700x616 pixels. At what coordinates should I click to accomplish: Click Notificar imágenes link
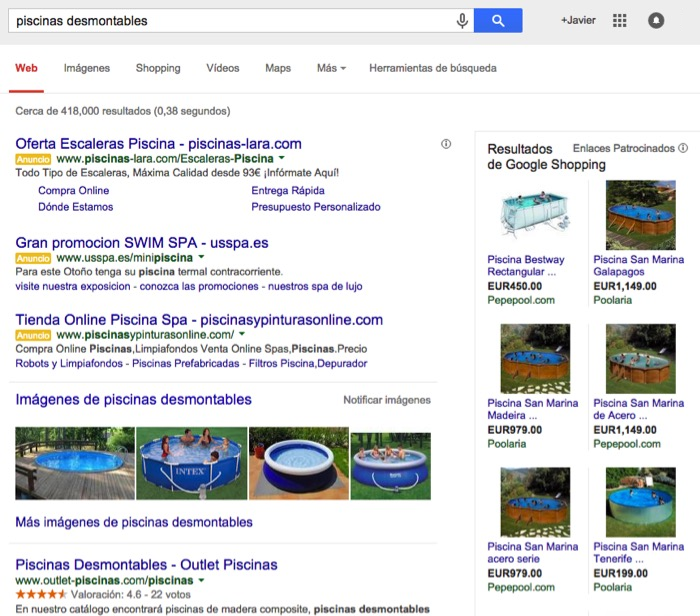tap(387, 400)
